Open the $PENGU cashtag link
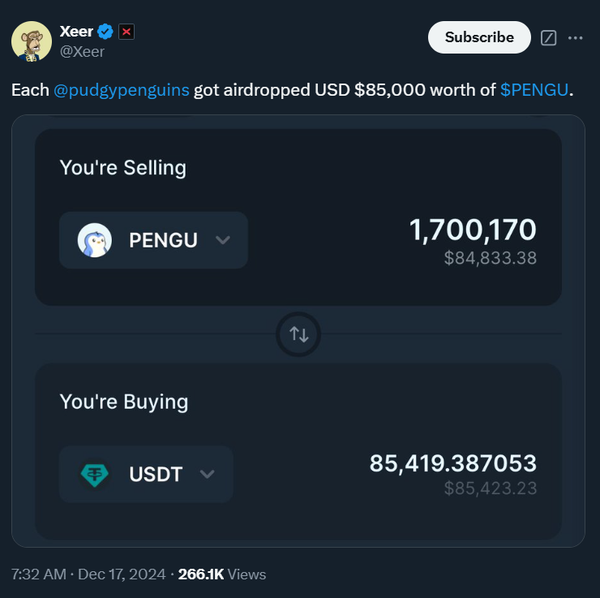 click(x=534, y=90)
